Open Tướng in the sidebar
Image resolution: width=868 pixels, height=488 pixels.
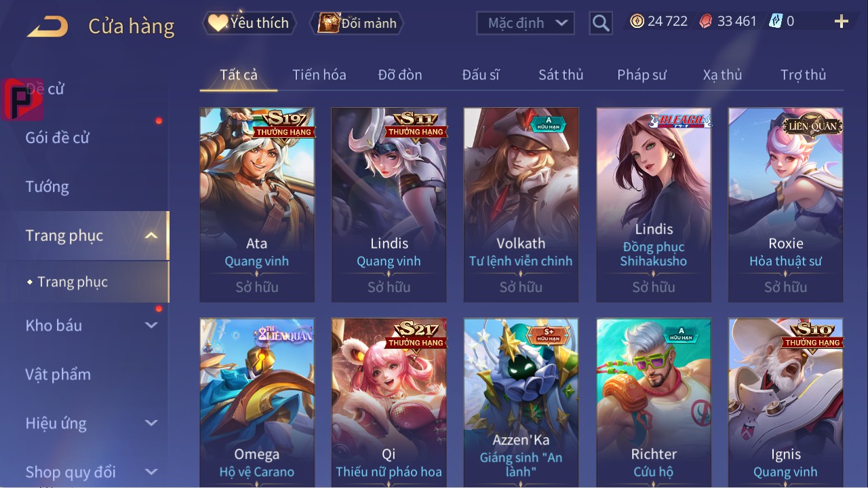pyautogui.click(x=47, y=187)
